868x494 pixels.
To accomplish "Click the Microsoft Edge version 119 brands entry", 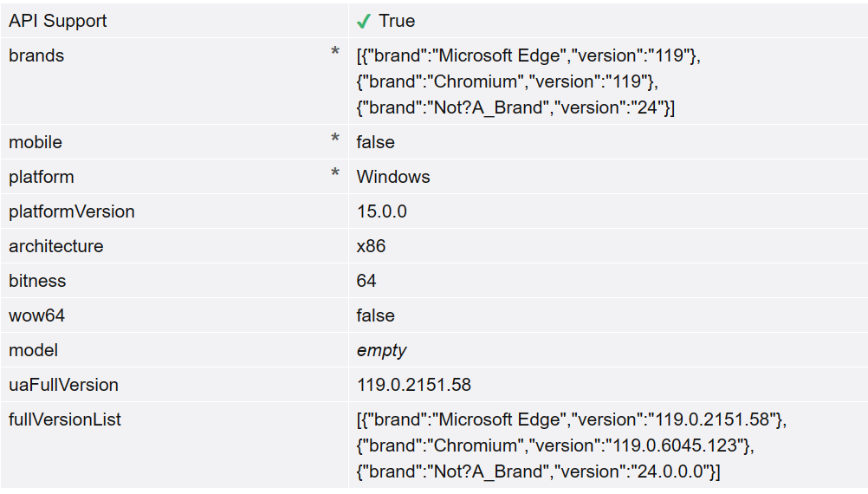I will pyautogui.click(x=528, y=55).
